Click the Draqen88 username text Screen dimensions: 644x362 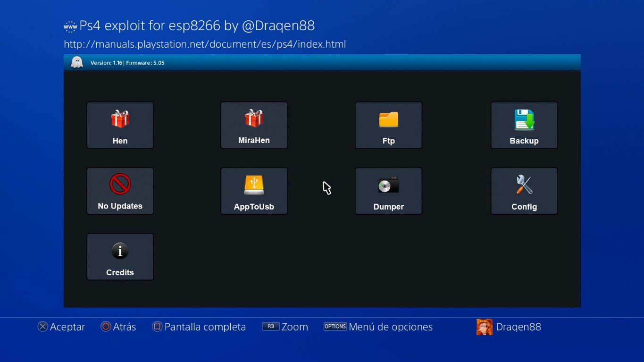pos(519,327)
